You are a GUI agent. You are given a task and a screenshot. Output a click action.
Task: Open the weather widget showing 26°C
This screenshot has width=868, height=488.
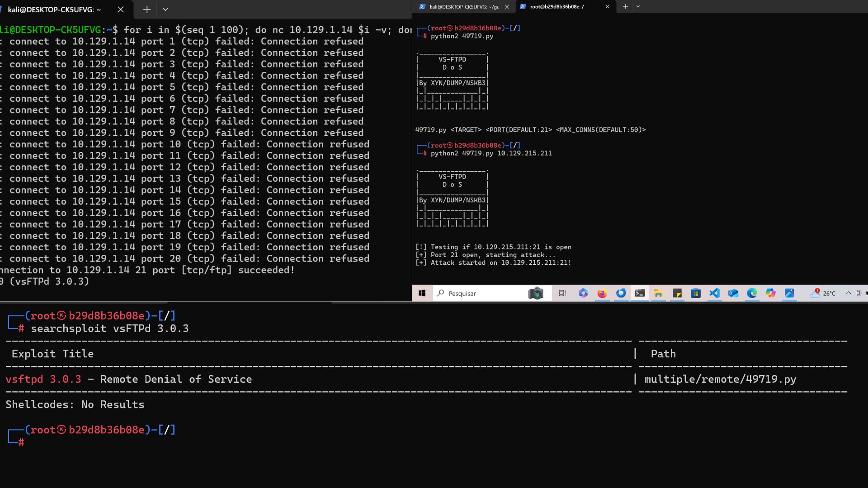click(x=823, y=293)
